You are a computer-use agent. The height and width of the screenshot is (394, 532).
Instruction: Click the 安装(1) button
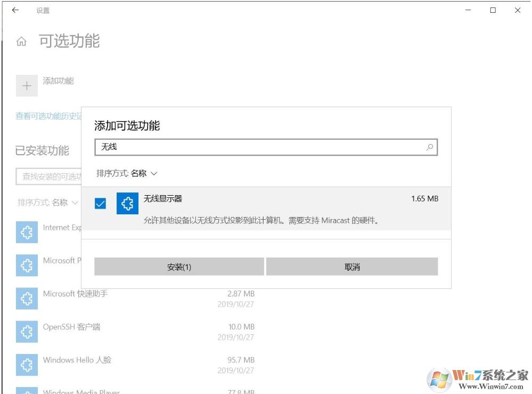tap(179, 266)
